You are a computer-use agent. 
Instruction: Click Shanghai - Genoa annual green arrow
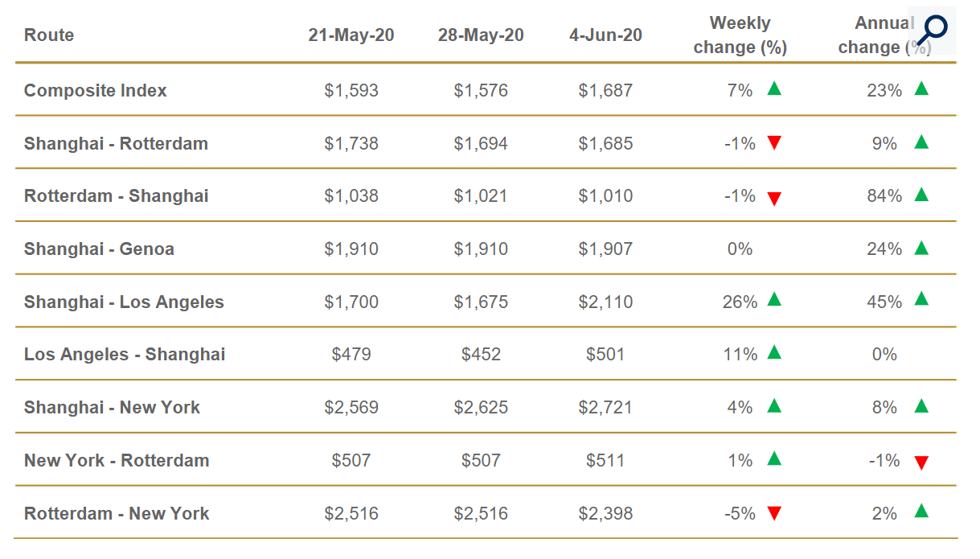click(921, 248)
